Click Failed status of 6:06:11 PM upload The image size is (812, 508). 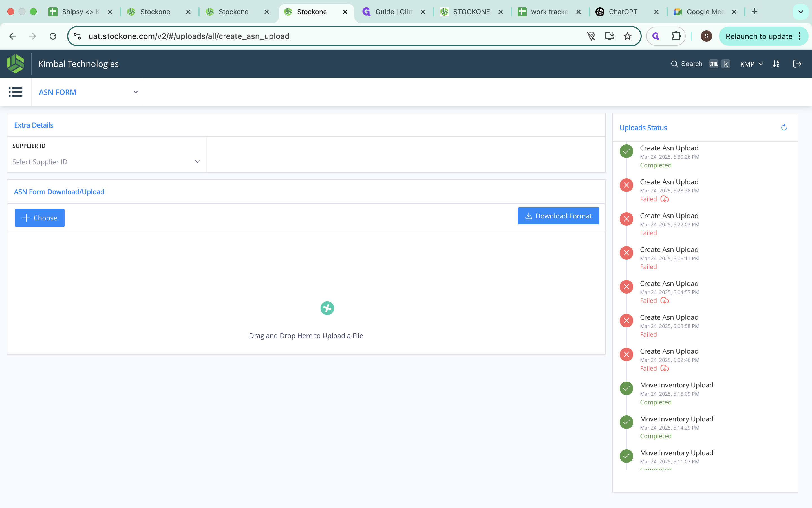[x=648, y=267]
